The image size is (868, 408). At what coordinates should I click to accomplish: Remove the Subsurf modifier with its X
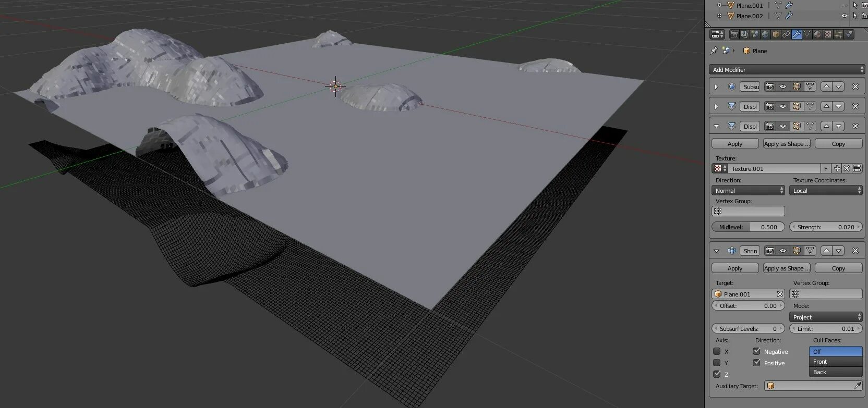point(855,86)
